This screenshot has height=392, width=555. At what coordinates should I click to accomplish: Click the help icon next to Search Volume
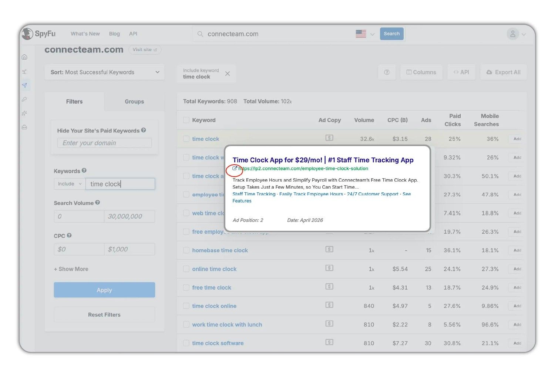pyautogui.click(x=98, y=203)
